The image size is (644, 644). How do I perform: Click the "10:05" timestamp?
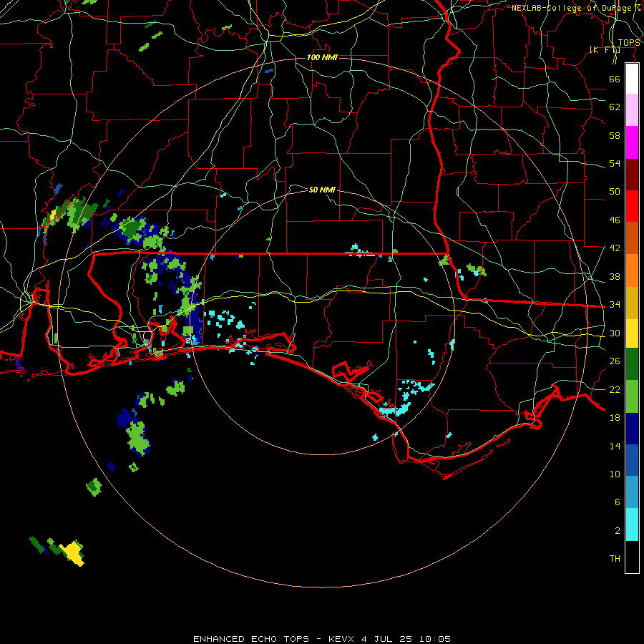point(435,639)
